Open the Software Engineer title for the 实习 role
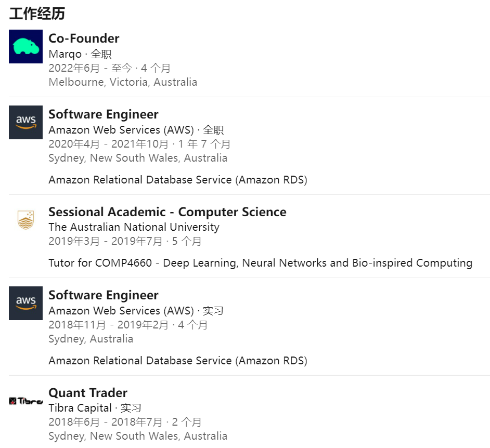 click(103, 295)
